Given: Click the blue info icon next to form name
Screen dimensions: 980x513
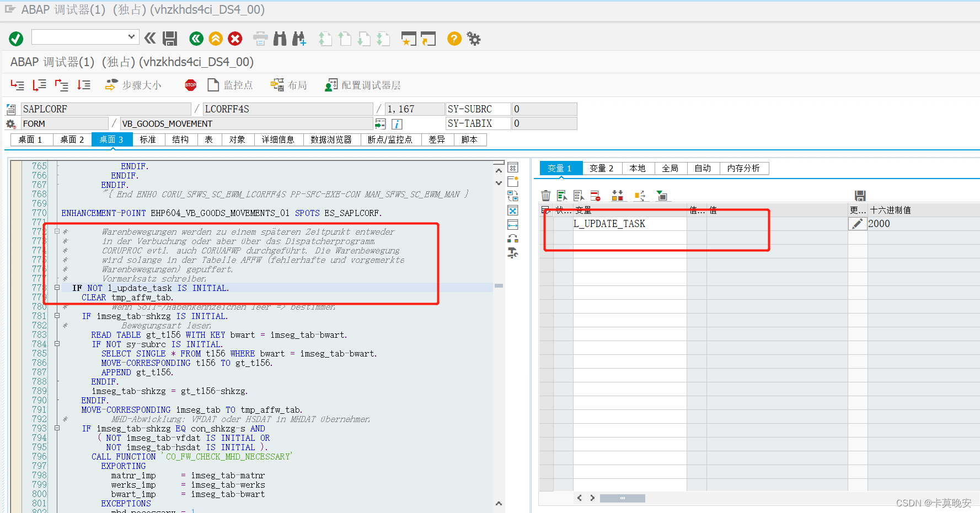Looking at the screenshot, I should [397, 124].
